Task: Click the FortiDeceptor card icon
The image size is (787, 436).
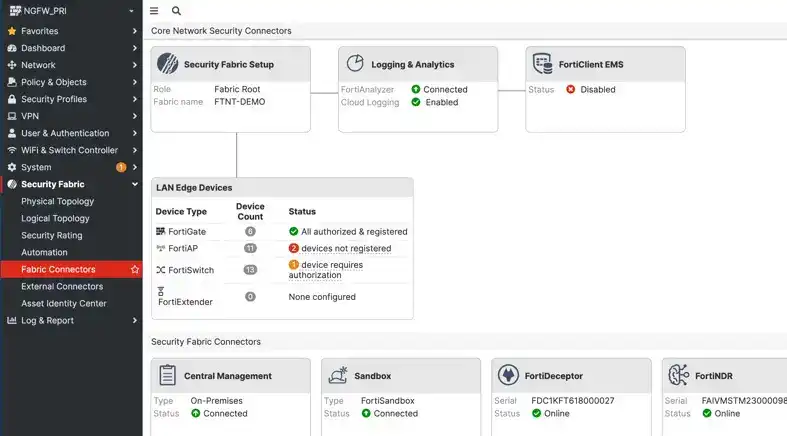Action: point(509,376)
